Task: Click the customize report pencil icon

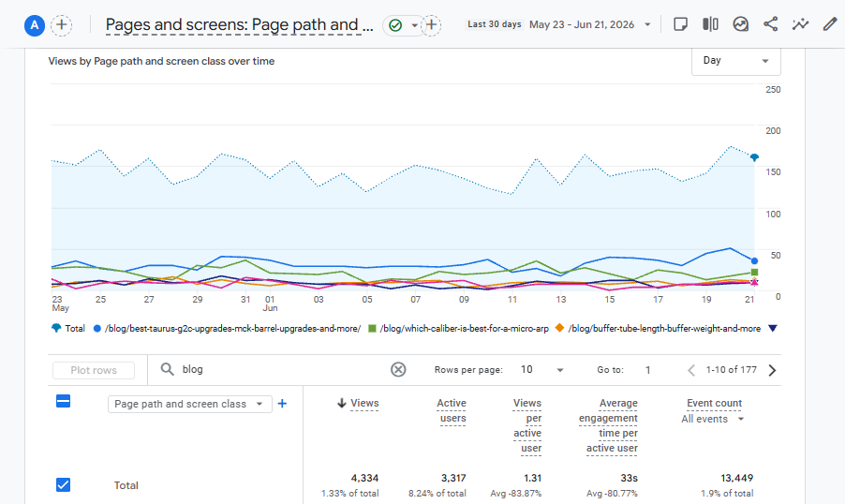Action: coord(830,24)
